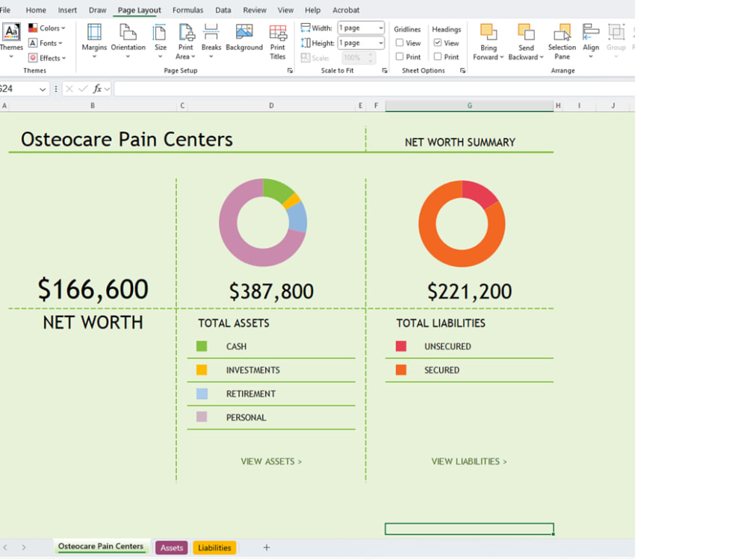Click the blue RETIREMENT legend swatch
This screenshot has height=560, width=747.
(x=202, y=393)
